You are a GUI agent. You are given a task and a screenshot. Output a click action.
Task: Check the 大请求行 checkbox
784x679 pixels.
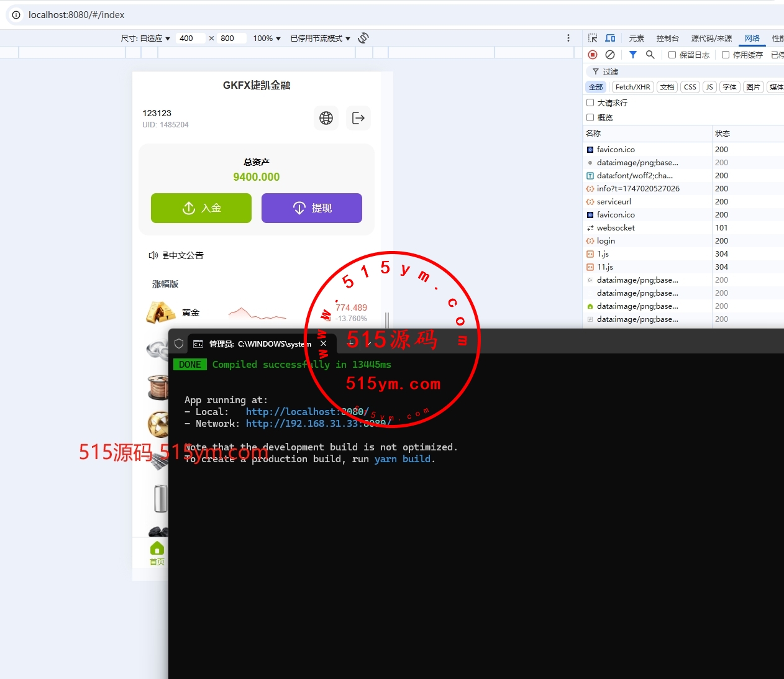click(x=590, y=103)
